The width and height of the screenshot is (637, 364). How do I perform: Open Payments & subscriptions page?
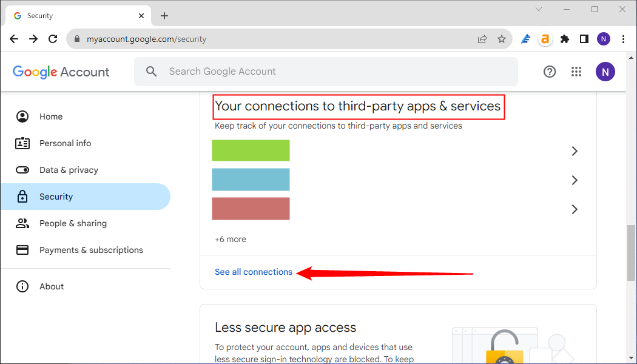[x=91, y=250]
